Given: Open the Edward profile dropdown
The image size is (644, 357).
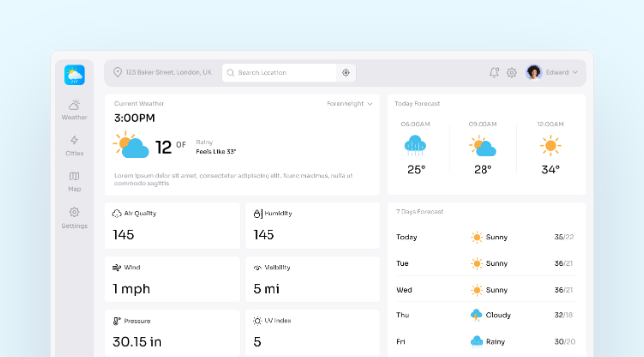Looking at the screenshot, I should tap(562, 72).
